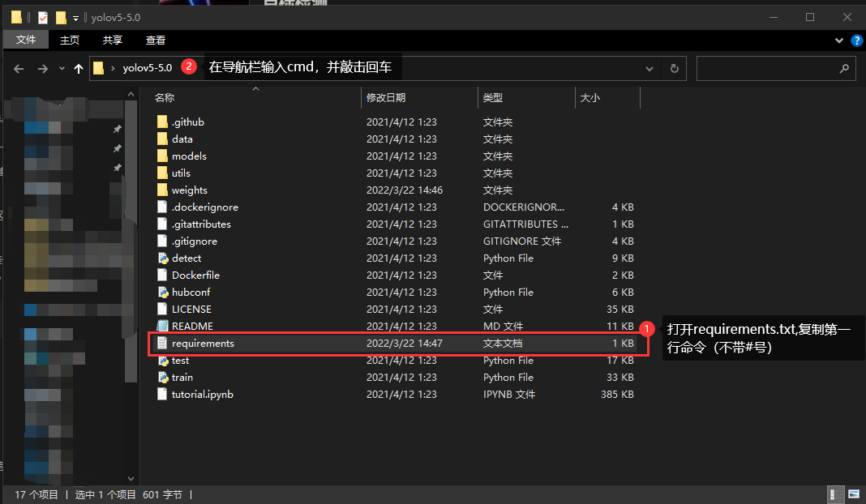
Task: Click the first pin icon in navigation pane
Action: coord(117,129)
